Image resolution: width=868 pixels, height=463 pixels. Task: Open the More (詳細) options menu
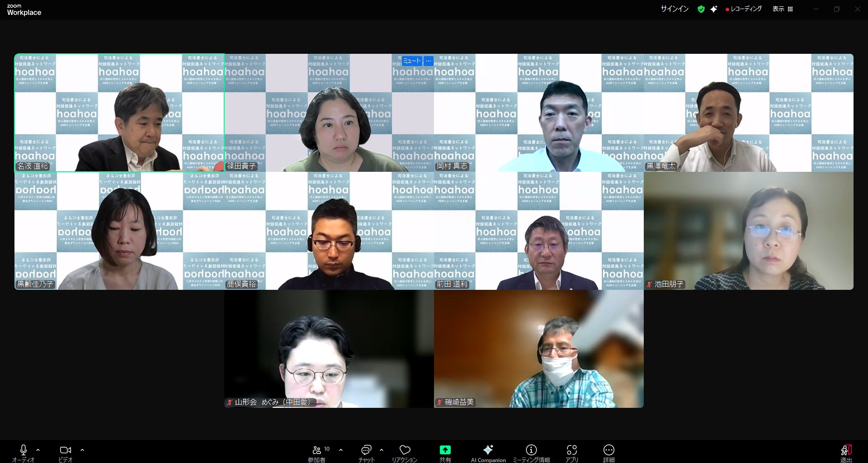tap(609, 453)
